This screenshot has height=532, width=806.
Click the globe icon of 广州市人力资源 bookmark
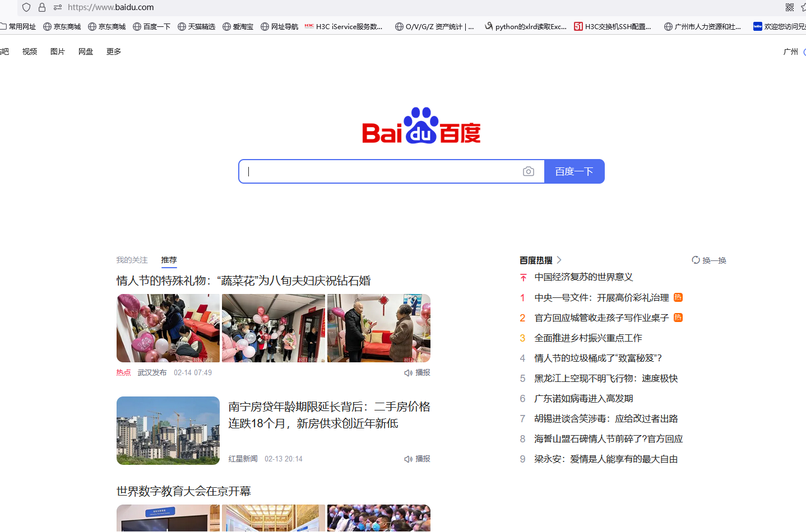tap(668, 26)
